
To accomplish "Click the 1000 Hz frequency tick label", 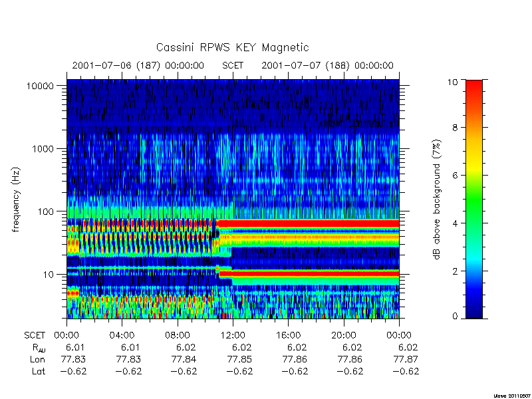I will click(43, 148).
